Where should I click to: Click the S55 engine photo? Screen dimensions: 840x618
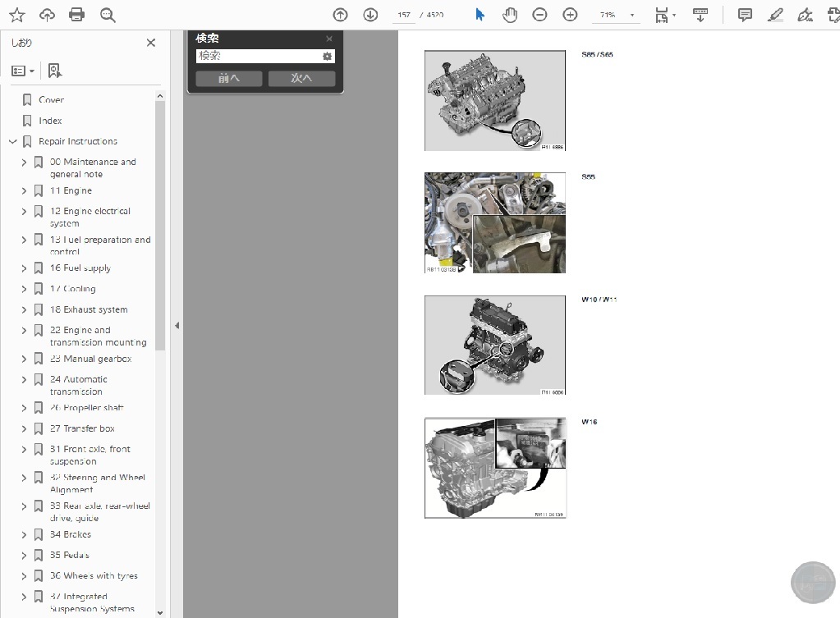495,222
